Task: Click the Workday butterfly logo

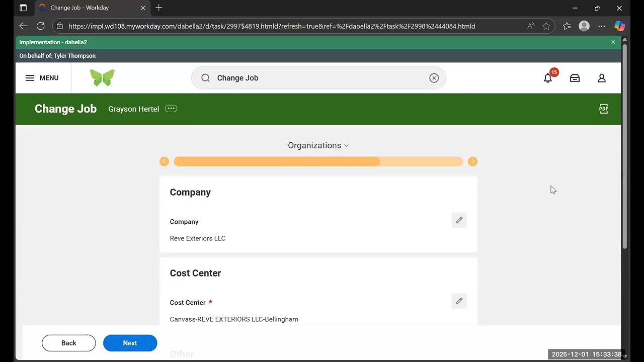Action: [102, 78]
